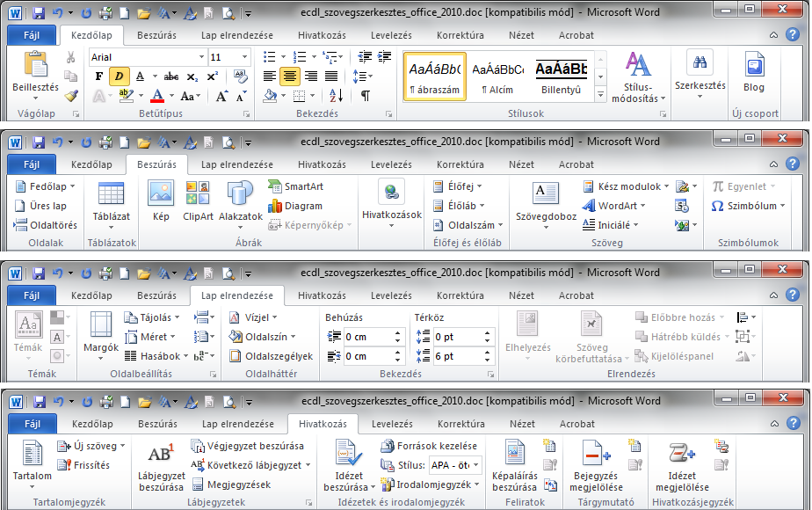
Task: Click the Beillesztés paste icon
Action: [35, 65]
